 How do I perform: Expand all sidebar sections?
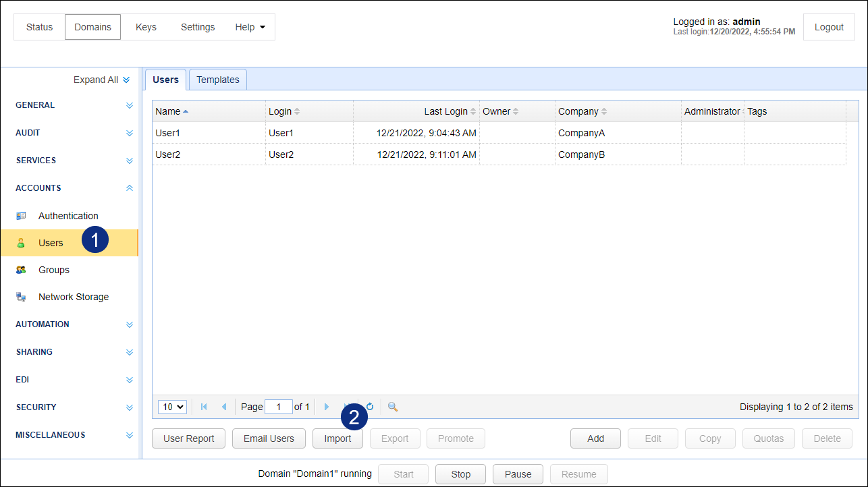click(x=102, y=80)
